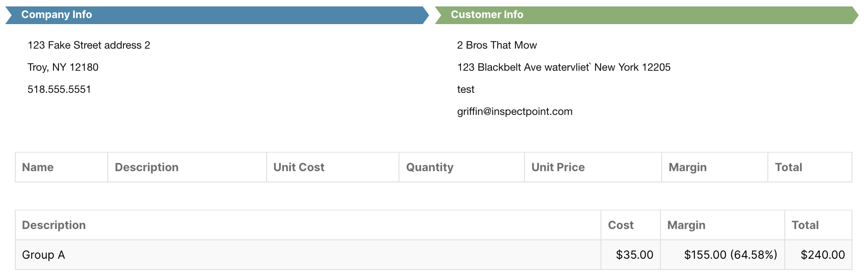Click the 123 Fake Street address line

pyautogui.click(x=88, y=45)
